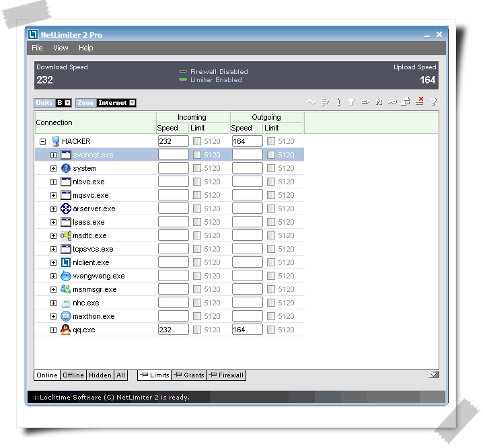Click the statistics bars toolbar icon
This screenshot has width=483, height=448.
tap(325, 102)
